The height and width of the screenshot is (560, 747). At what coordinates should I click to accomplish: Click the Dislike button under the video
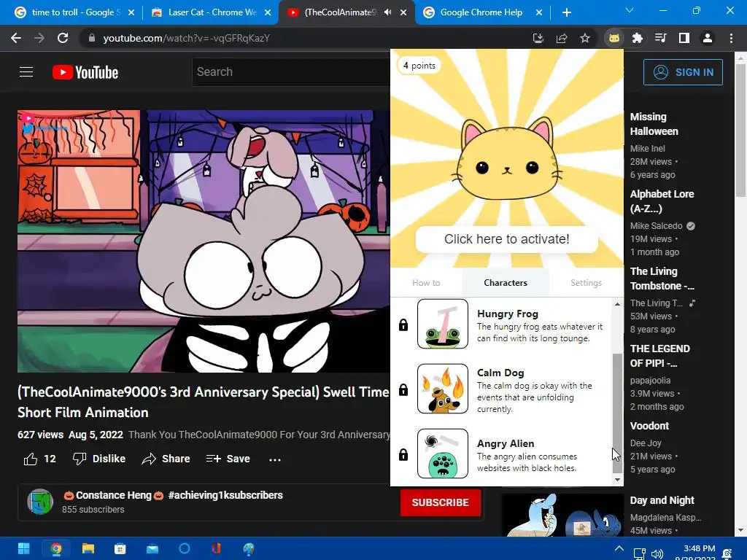[x=99, y=459]
